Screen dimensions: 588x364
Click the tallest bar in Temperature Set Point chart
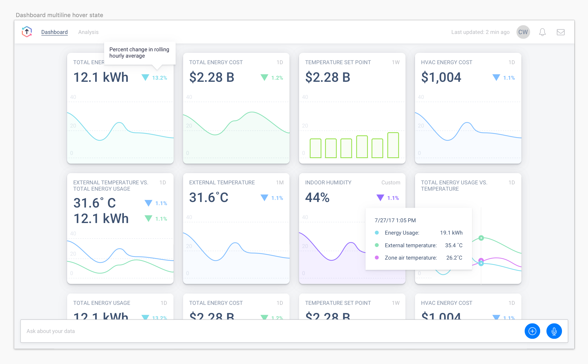coord(393,145)
